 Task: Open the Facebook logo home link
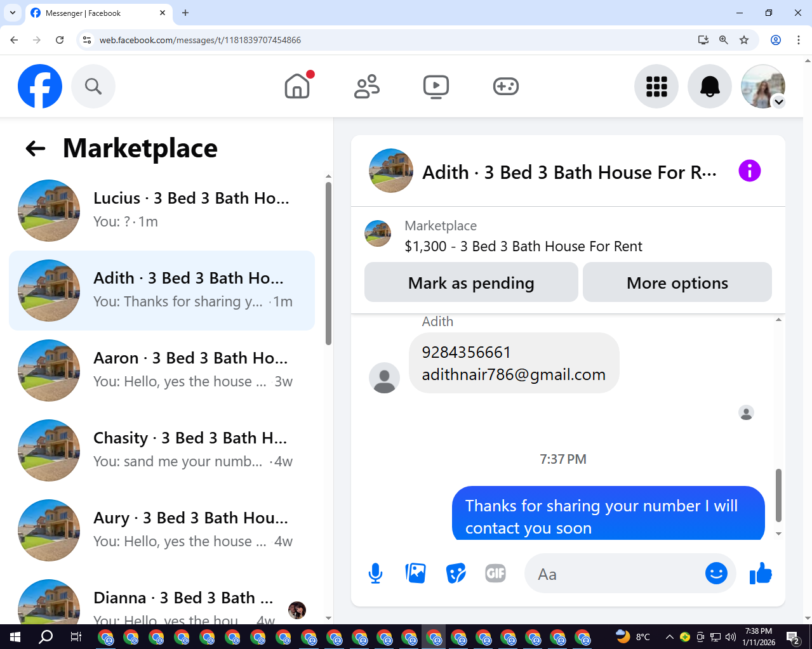pos(40,86)
